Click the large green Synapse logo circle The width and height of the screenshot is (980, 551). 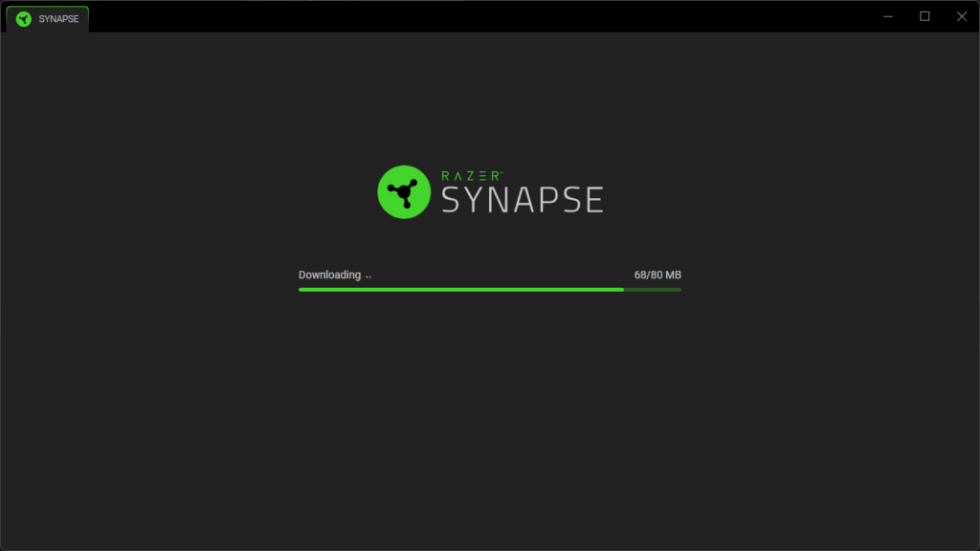pos(404,191)
